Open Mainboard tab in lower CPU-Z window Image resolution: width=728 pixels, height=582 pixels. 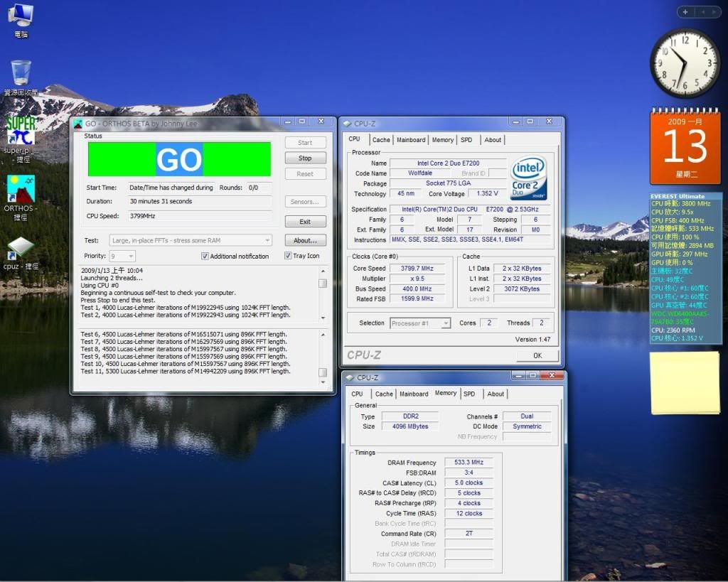pos(414,394)
